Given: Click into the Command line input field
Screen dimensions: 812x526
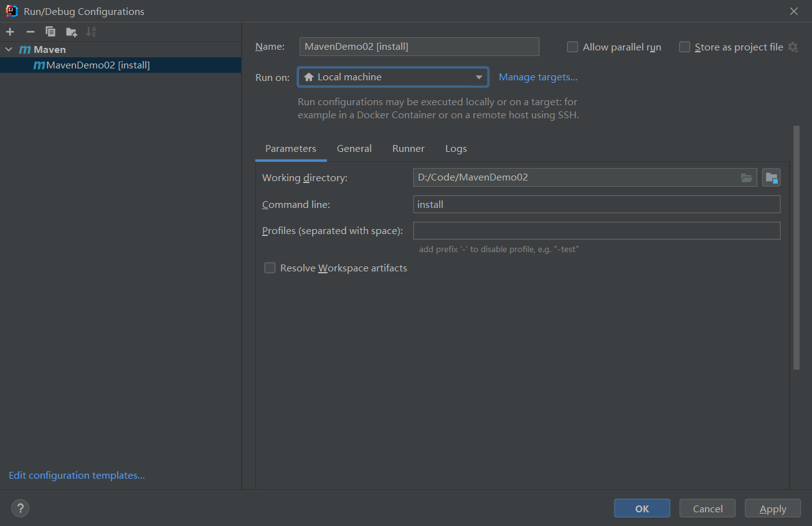Looking at the screenshot, I should point(596,204).
